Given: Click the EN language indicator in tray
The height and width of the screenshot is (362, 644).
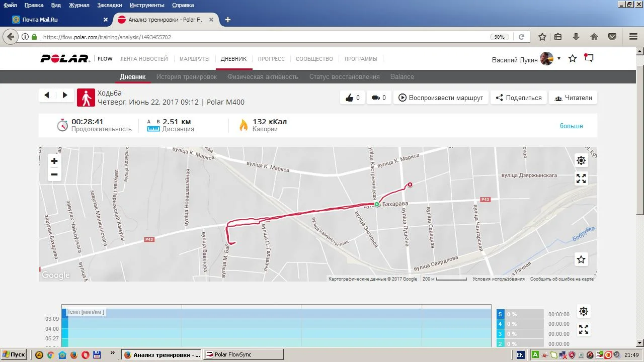Looking at the screenshot, I should click(x=520, y=354).
